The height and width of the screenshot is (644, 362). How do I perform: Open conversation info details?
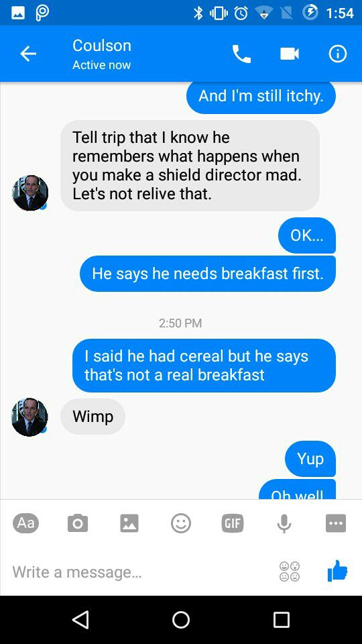click(x=338, y=54)
